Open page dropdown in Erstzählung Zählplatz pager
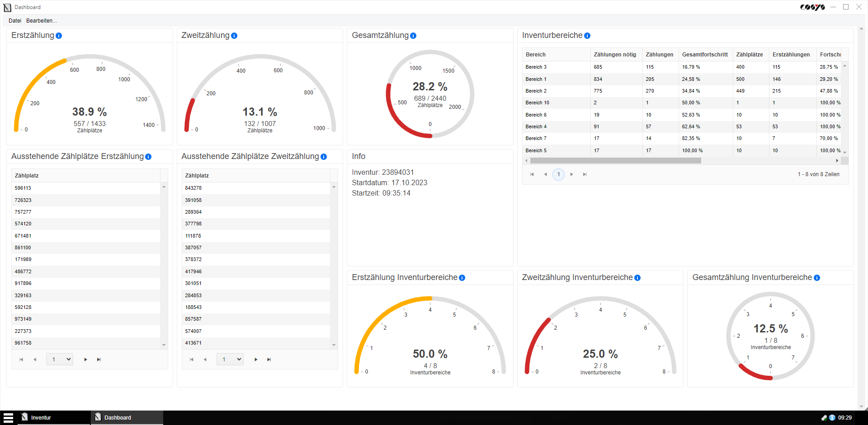 click(60, 360)
